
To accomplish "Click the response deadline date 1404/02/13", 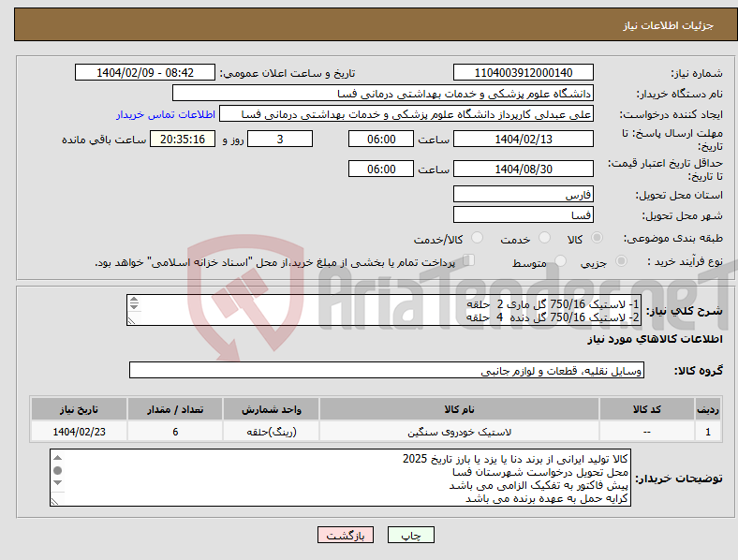I will point(523,139).
